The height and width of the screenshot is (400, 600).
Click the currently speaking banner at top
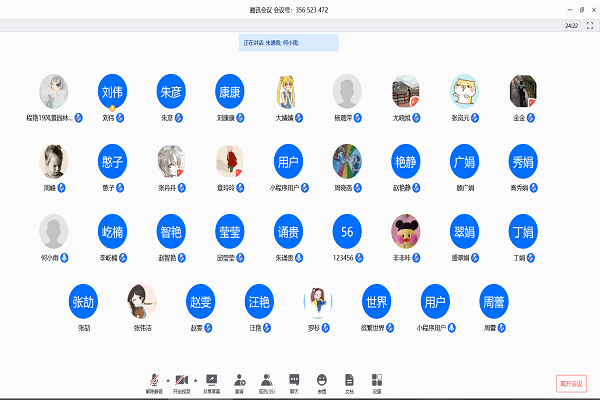click(290, 43)
